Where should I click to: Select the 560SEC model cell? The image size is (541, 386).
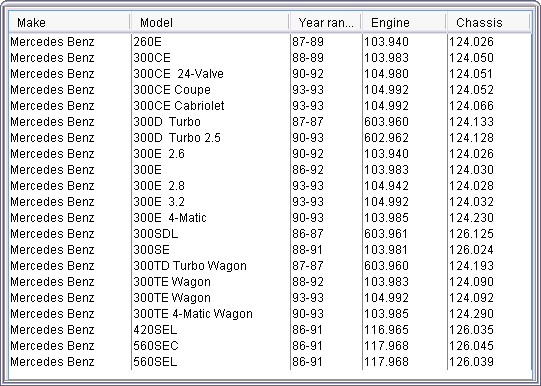coord(211,345)
